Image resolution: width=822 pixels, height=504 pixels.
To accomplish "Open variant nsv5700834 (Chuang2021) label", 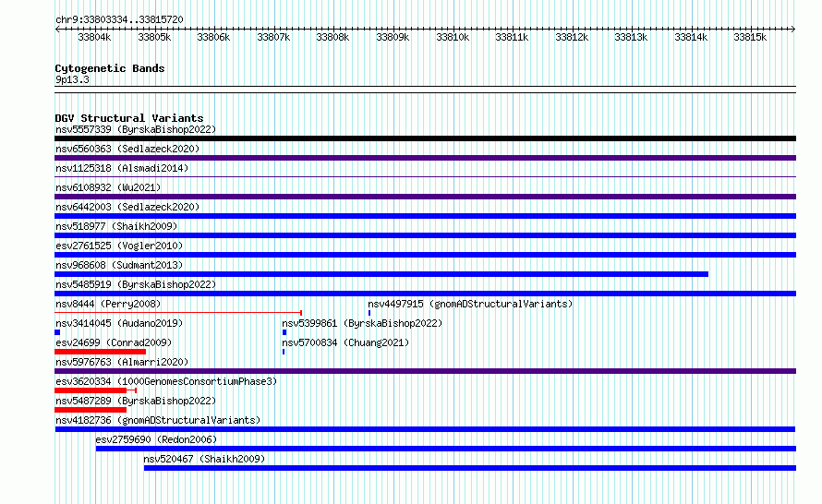I will click(345, 342).
